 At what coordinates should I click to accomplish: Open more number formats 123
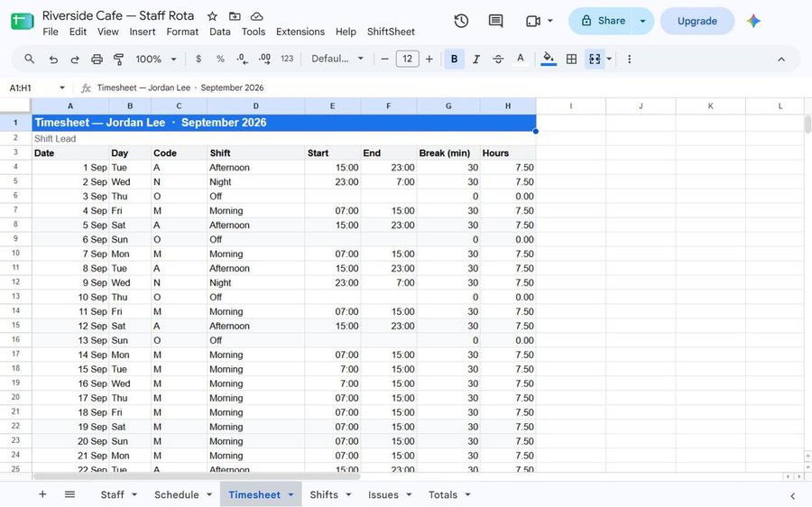coord(287,59)
